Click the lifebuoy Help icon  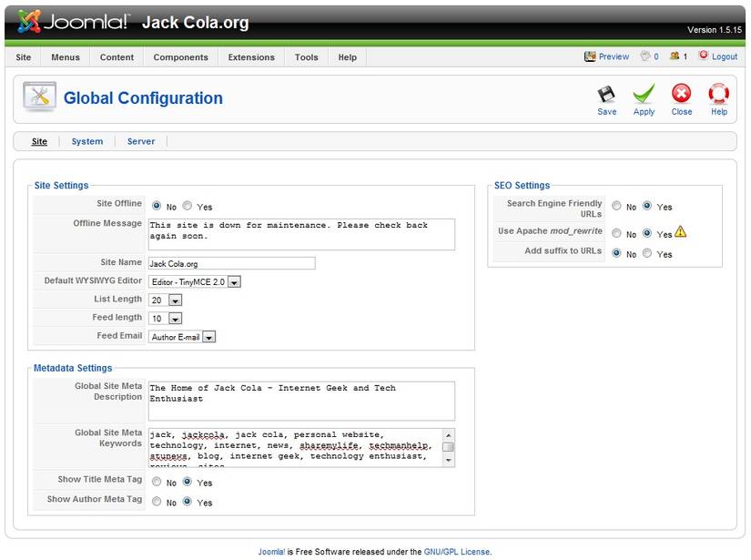tap(718, 94)
